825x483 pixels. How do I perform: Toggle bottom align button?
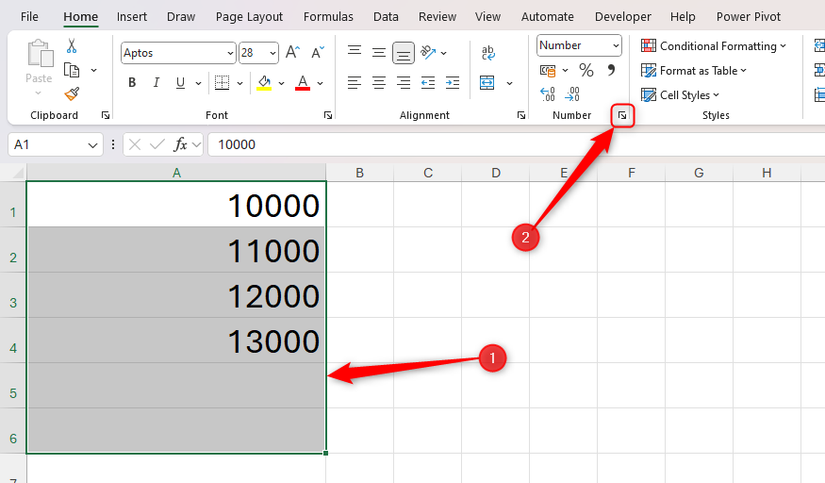(x=403, y=53)
